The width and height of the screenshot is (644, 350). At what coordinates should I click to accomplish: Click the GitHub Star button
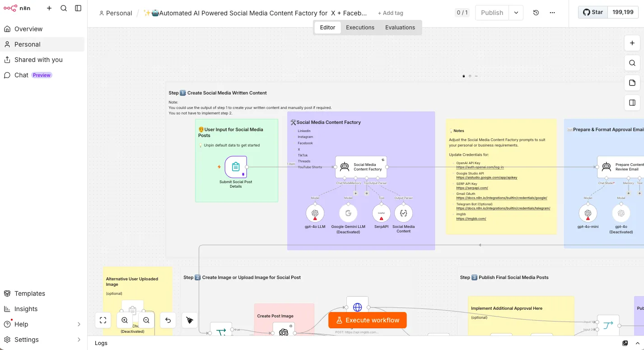(x=593, y=12)
